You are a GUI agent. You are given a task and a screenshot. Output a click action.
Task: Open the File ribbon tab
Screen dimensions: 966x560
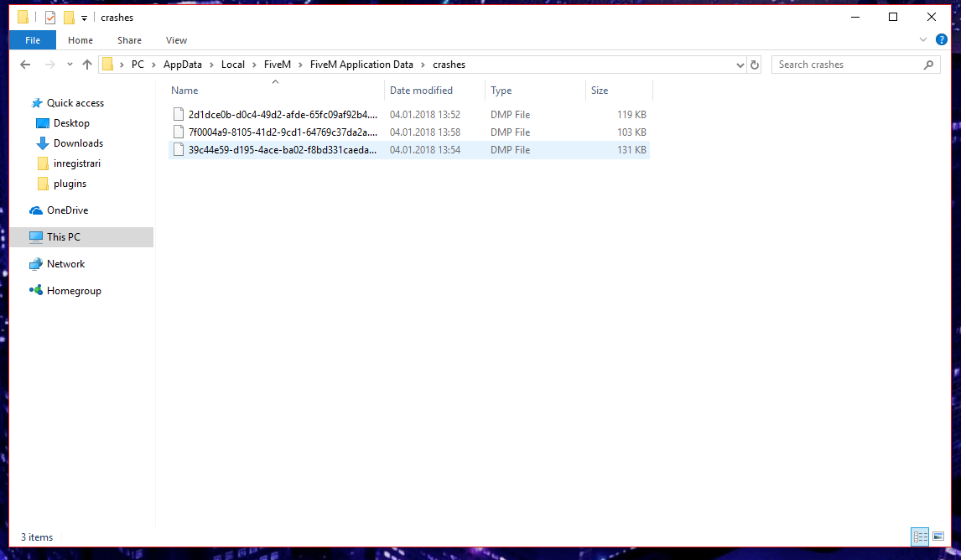tap(33, 40)
